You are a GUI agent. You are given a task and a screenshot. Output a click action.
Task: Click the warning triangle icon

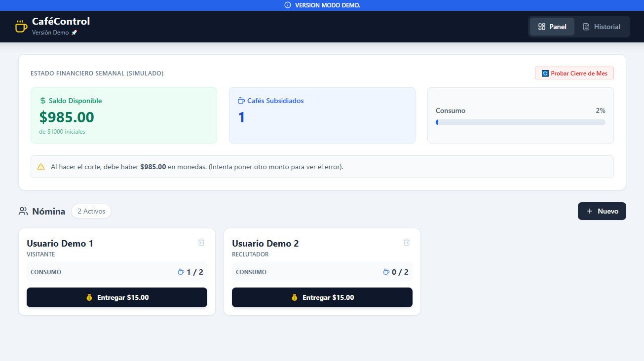coord(41,167)
